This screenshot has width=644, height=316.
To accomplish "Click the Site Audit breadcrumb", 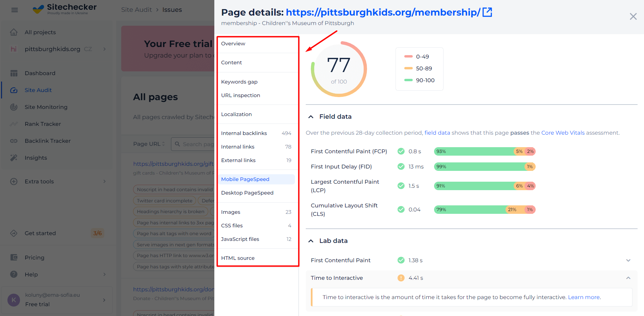I will pyautogui.click(x=136, y=10).
